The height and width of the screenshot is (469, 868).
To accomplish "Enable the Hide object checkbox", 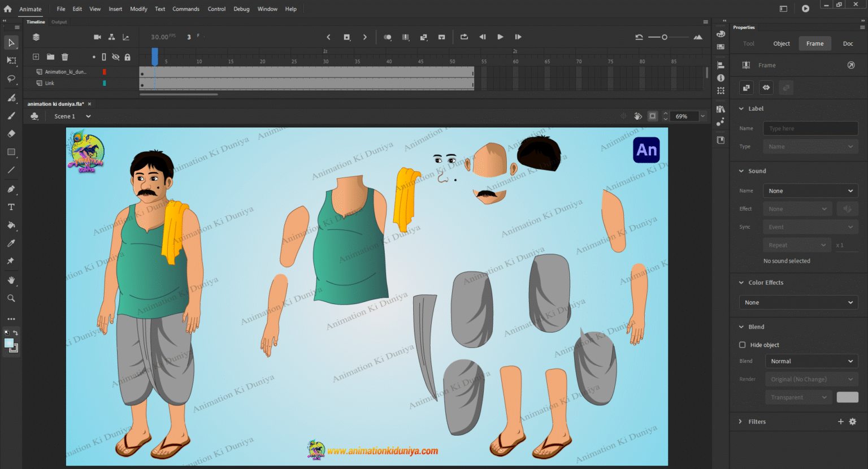I will point(743,345).
